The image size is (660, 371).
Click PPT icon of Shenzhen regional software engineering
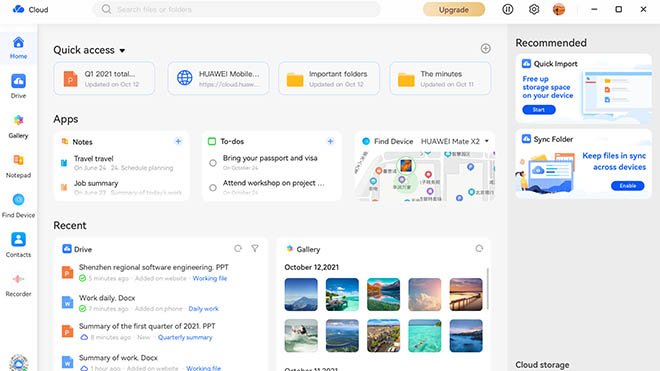click(x=67, y=272)
